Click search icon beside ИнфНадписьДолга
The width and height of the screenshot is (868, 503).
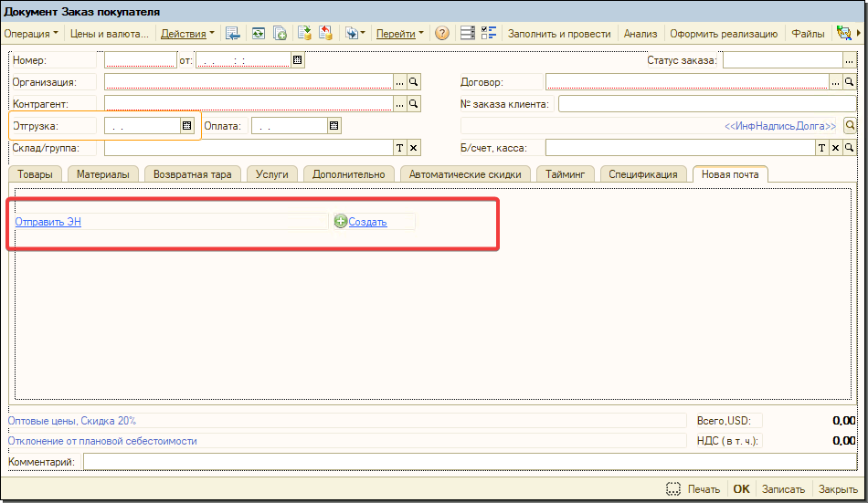[850, 126]
